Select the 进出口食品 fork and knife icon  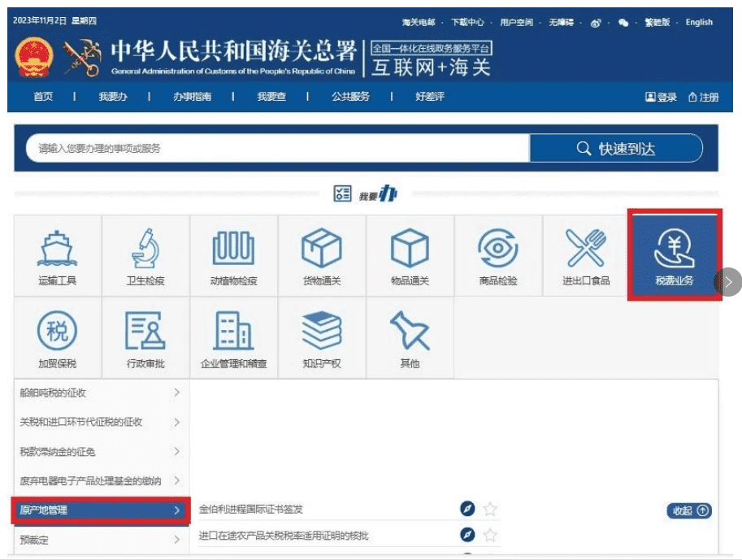[586, 256]
